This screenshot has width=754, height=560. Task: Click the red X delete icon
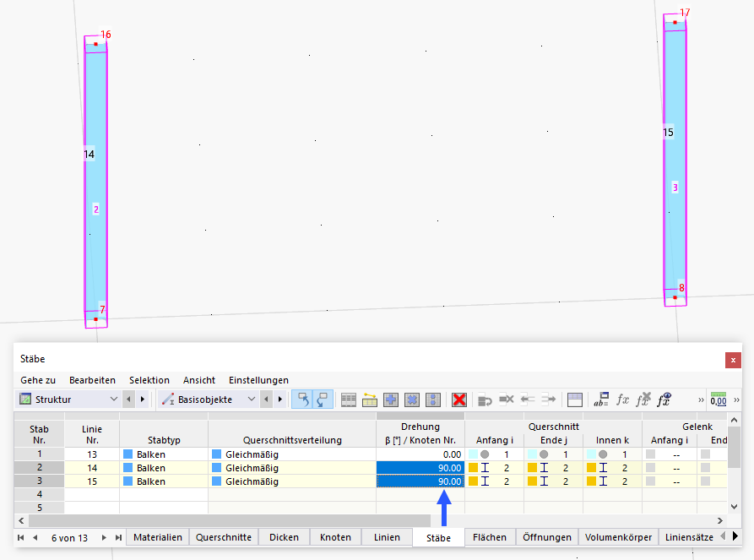[459, 400]
